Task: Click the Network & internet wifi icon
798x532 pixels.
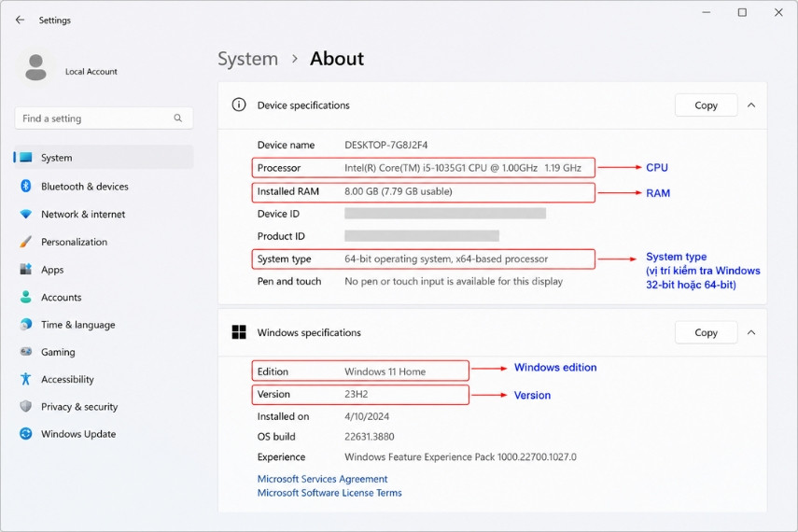Action: [x=26, y=214]
